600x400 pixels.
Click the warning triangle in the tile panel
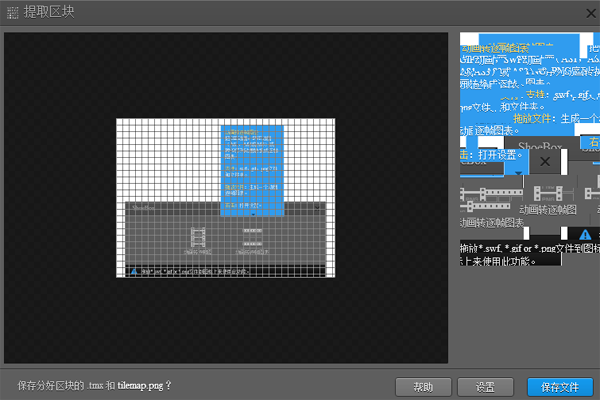(586, 234)
